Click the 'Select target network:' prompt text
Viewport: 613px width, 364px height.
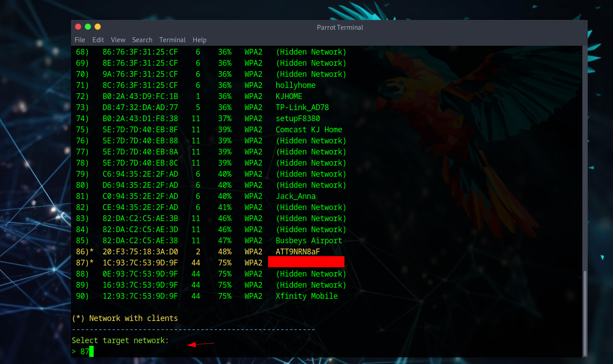point(120,340)
